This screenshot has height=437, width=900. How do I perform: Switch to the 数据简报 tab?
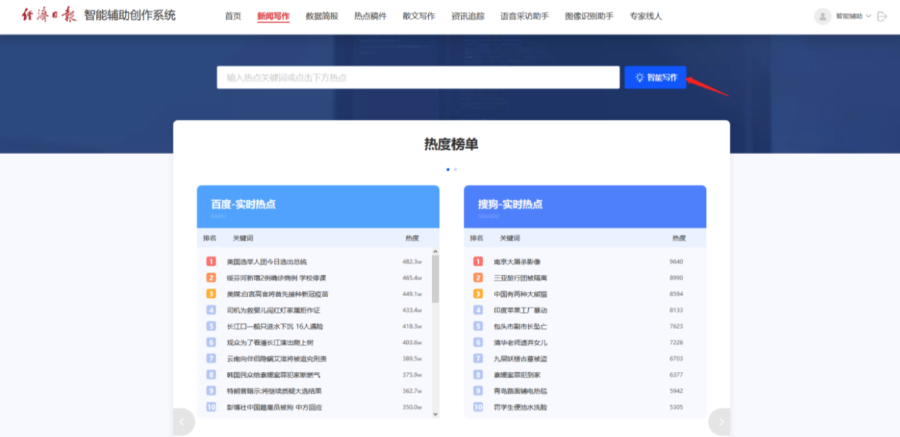(x=321, y=16)
